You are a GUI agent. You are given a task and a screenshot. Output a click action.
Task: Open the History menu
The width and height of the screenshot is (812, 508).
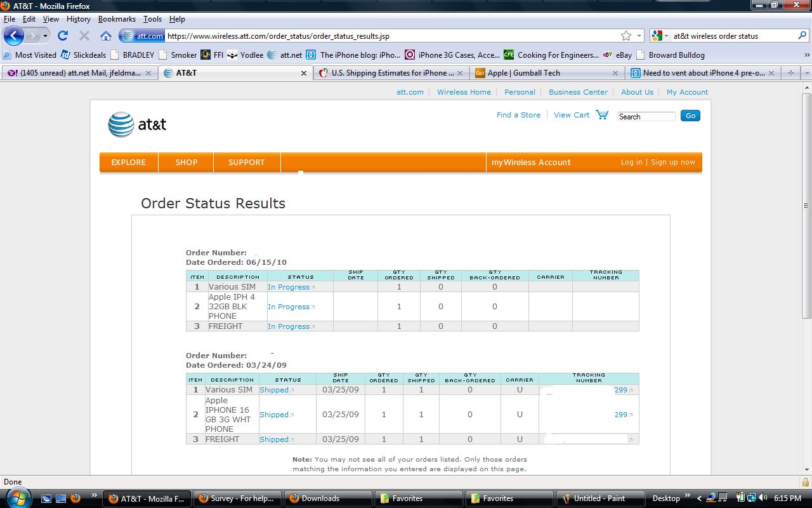(x=79, y=19)
